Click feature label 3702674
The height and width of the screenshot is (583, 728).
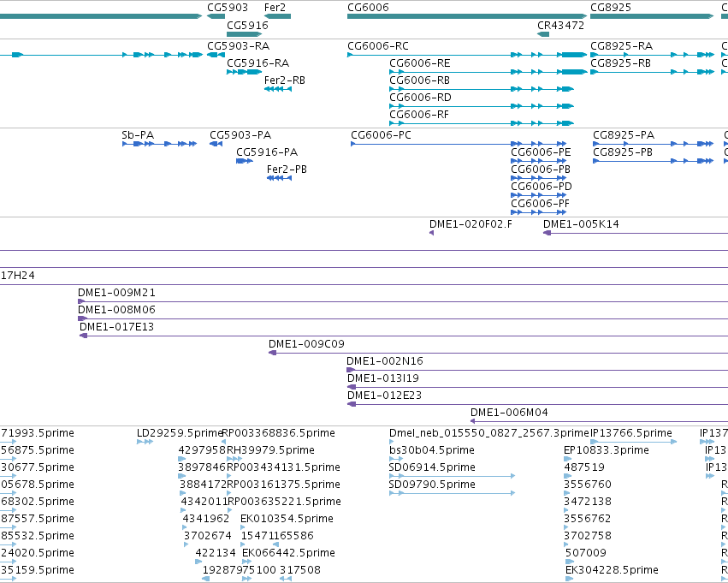click(208, 536)
